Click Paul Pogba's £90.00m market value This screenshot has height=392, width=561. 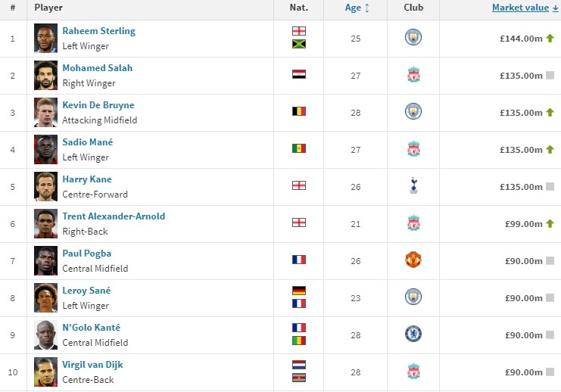(x=524, y=261)
